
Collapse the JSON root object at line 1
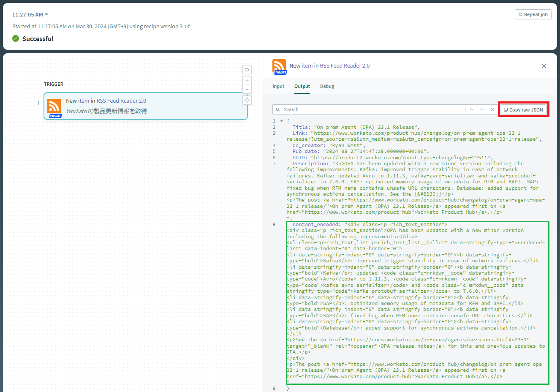click(x=282, y=121)
